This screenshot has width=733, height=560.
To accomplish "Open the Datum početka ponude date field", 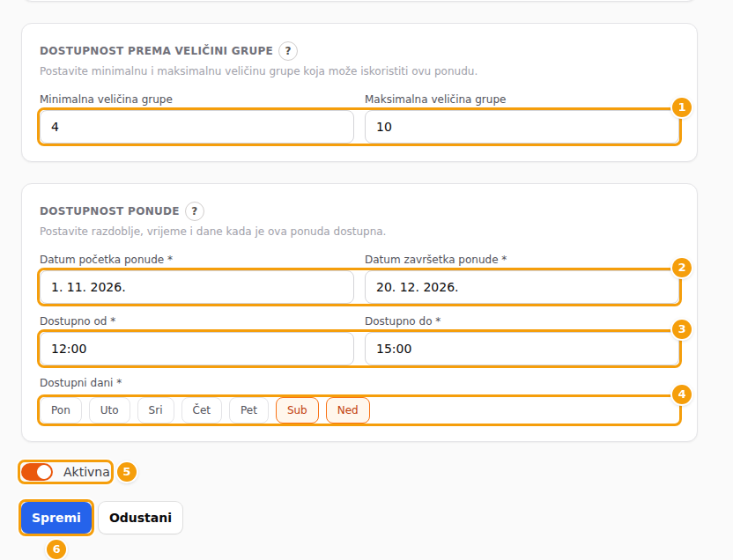I will click(x=196, y=287).
